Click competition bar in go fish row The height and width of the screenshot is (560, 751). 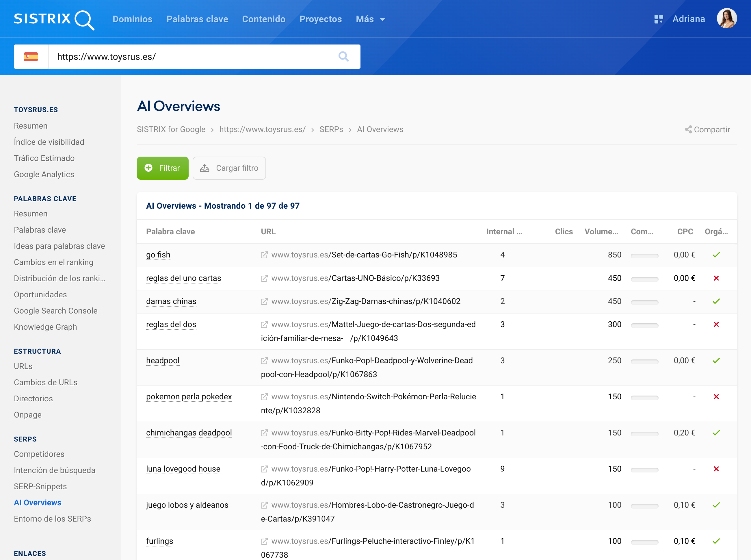point(644,256)
